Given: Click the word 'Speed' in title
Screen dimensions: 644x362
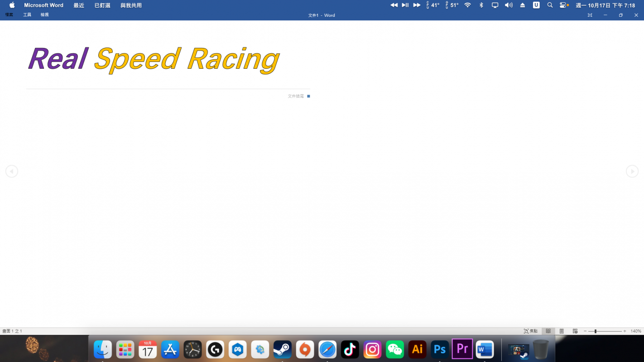Looking at the screenshot, I should pyautogui.click(x=137, y=59).
